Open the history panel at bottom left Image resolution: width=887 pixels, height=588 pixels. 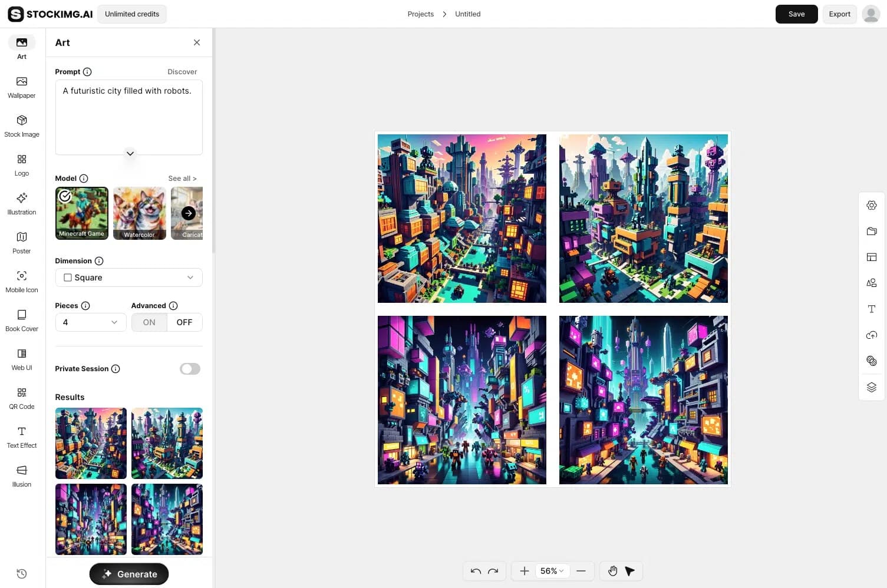point(21,573)
